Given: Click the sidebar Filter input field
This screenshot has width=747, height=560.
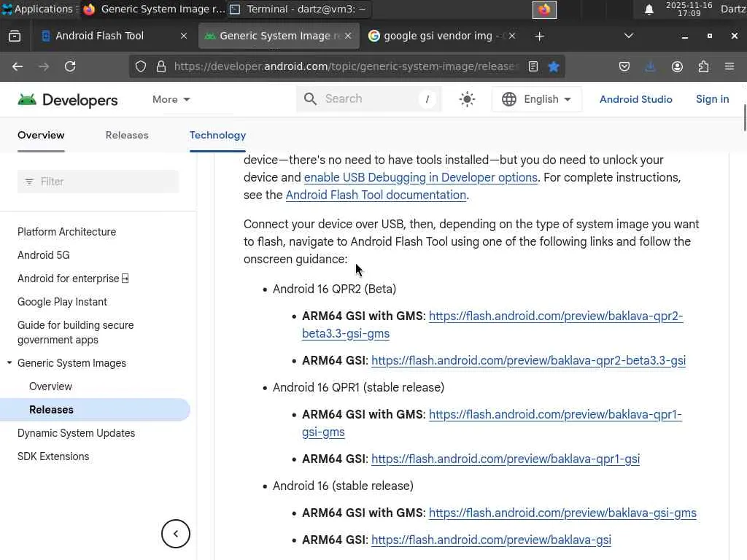Looking at the screenshot, I should tap(98, 182).
